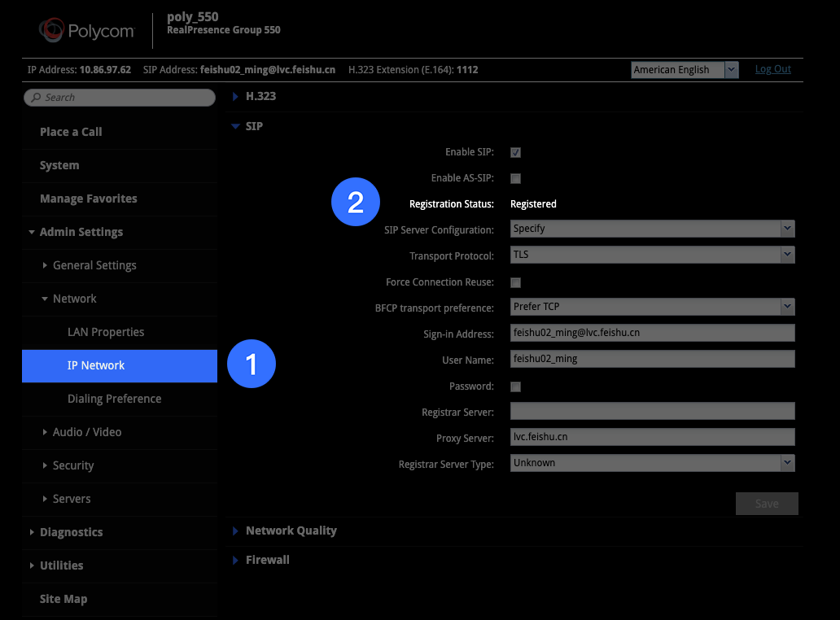
Task: Enable the AS-SIP checkbox
Action: (x=515, y=178)
